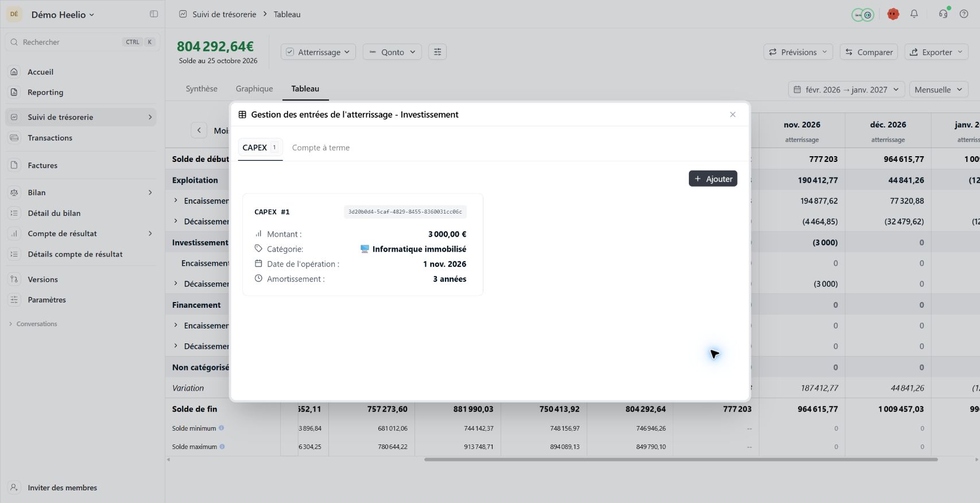Open Versions in the sidebar
The width and height of the screenshot is (980, 503).
(80, 280)
